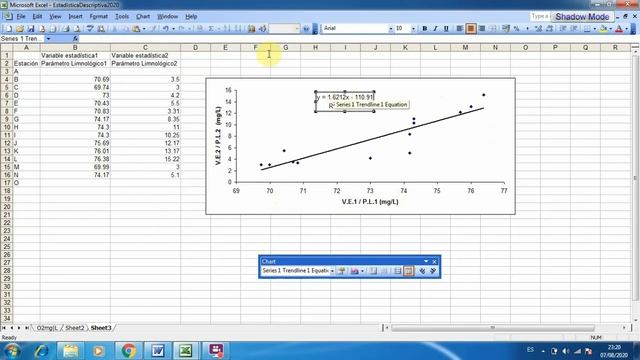Toggle Legend button in Chart toolbar
This screenshot has height=360, width=640.
(x=373, y=271)
